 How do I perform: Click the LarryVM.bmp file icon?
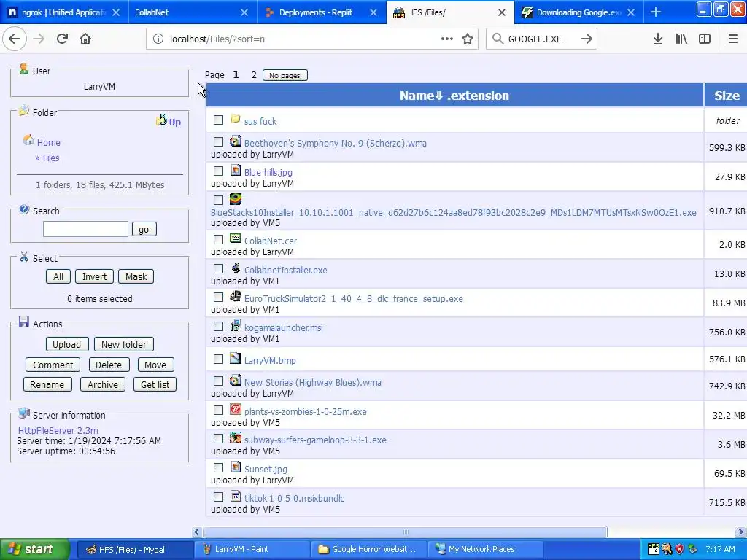tap(236, 358)
